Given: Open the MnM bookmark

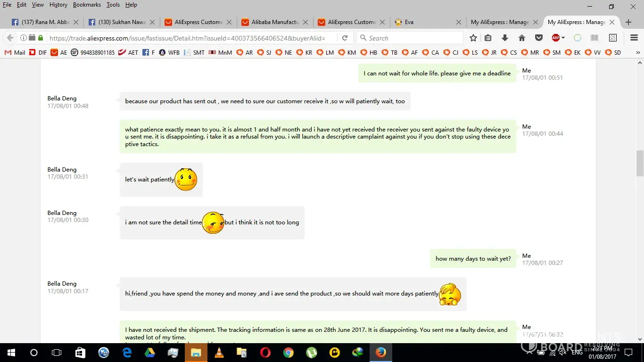Looking at the screenshot, I should point(220,52).
